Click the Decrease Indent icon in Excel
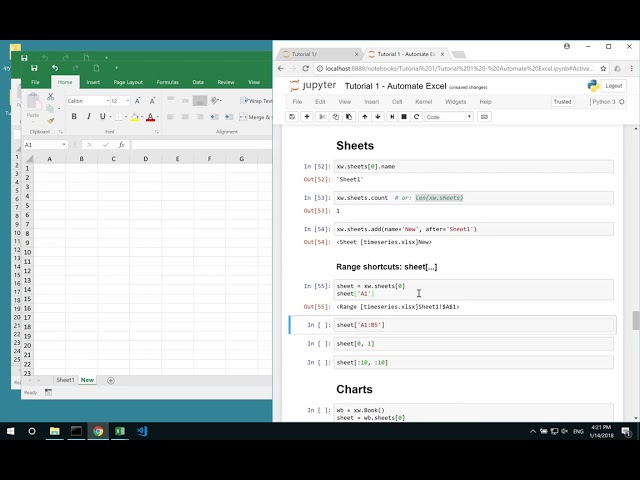640x480 pixels. coord(214,117)
